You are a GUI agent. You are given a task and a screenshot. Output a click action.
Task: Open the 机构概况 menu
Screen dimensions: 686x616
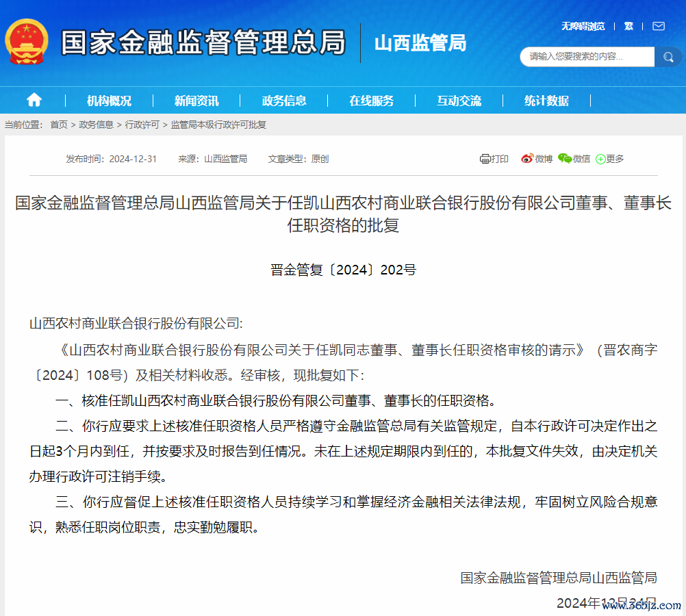(109, 101)
